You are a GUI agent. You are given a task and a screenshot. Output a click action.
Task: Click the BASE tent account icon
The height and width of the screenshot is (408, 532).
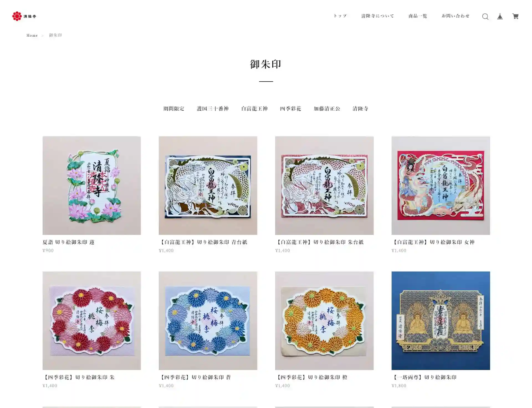click(500, 17)
